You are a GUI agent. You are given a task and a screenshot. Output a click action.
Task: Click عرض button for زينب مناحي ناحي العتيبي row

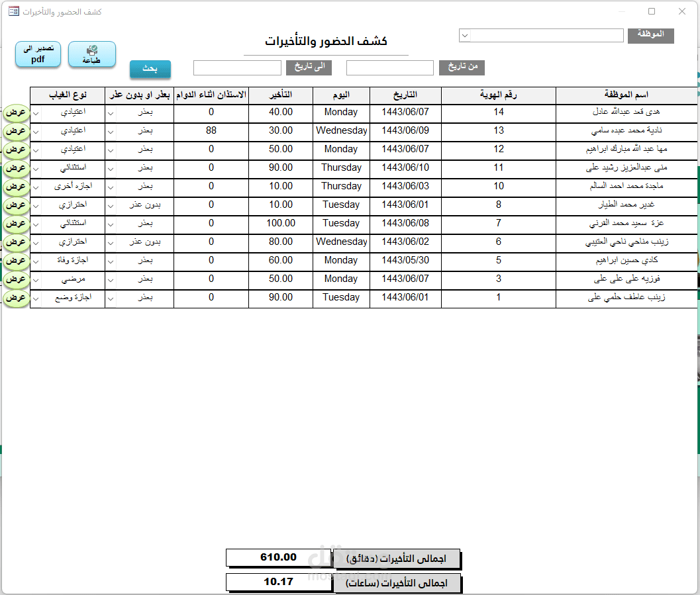[16, 243]
